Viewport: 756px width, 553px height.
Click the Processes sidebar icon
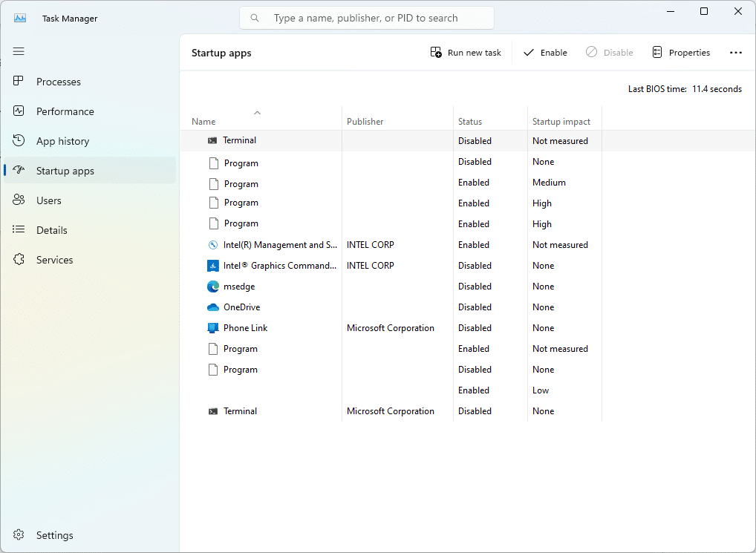pos(19,81)
